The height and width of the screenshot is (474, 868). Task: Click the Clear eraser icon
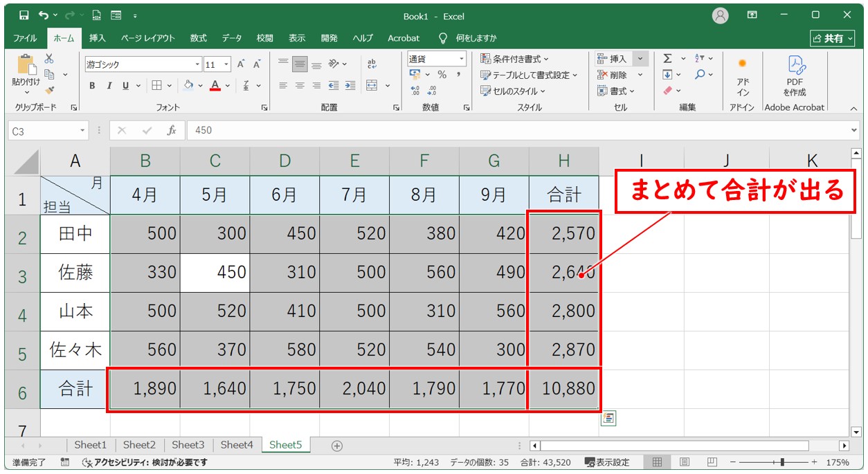point(667,91)
